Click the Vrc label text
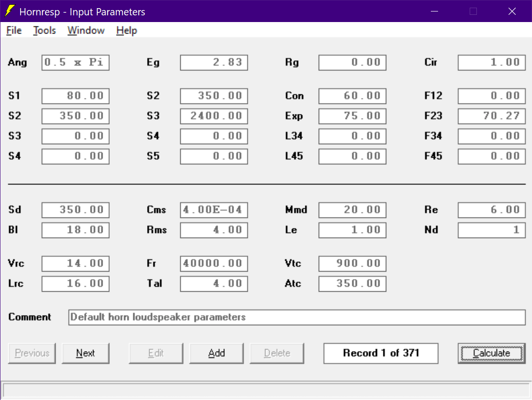The image size is (532, 400). pyautogui.click(x=16, y=263)
